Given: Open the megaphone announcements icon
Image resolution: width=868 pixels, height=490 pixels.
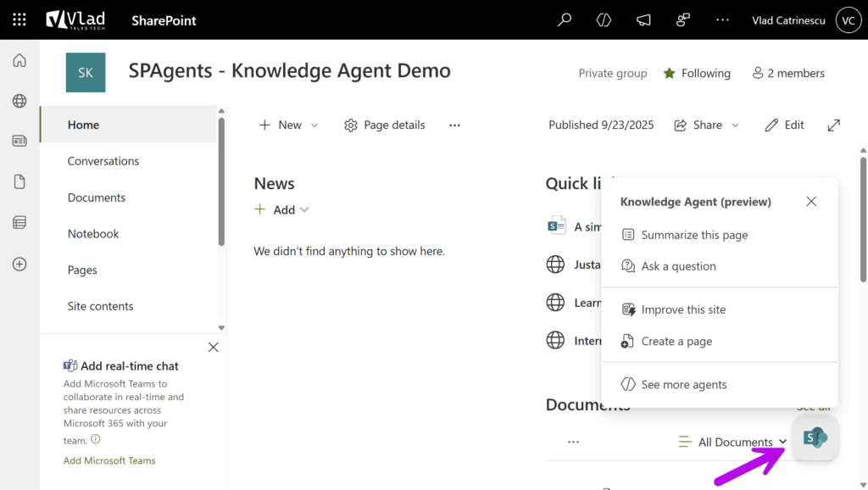Looking at the screenshot, I should click(643, 19).
